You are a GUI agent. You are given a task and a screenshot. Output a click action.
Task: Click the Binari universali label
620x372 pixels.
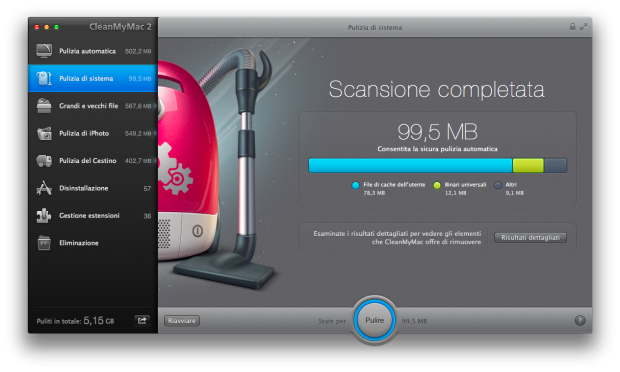[x=465, y=185]
